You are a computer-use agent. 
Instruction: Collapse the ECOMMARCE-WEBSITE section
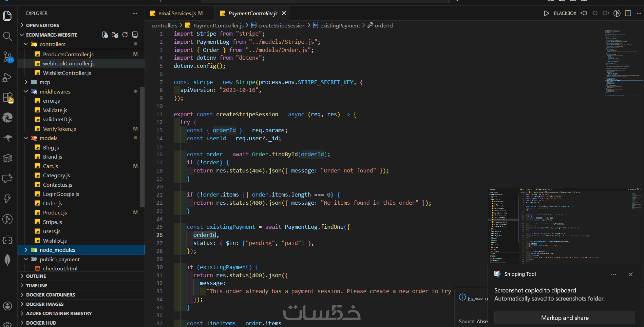coord(52,35)
